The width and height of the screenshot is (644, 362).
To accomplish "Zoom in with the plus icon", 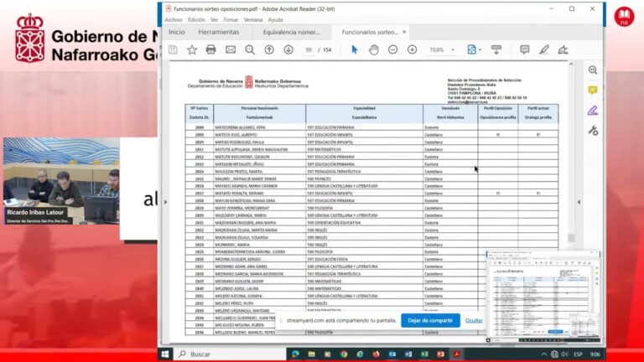I will (x=412, y=49).
